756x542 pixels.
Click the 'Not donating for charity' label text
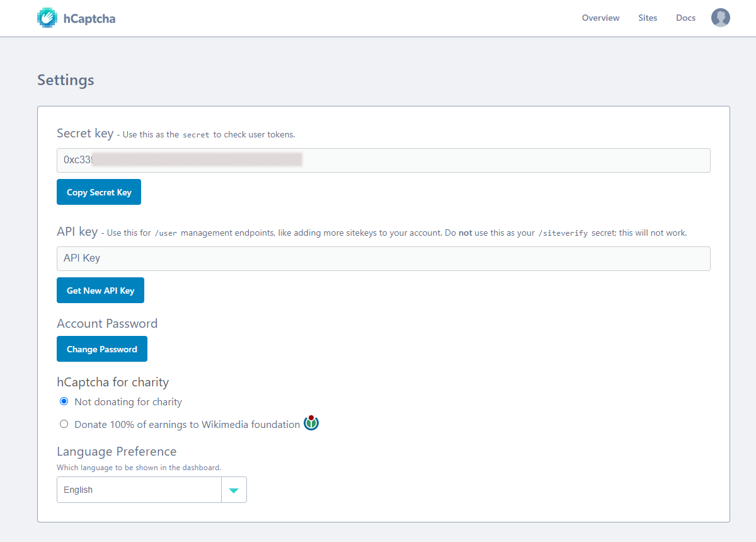coord(128,402)
